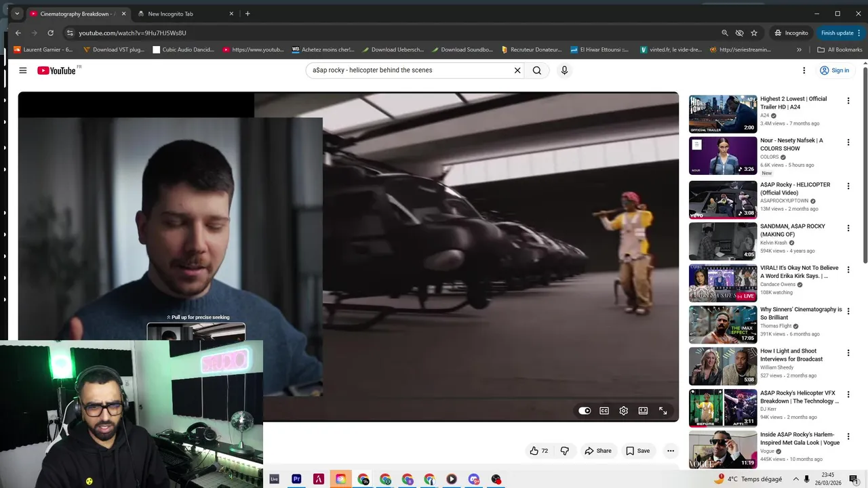Image resolution: width=868 pixels, height=488 pixels.
Task: Open Adobe Premiere Pro from the taskbar
Action: (296, 479)
